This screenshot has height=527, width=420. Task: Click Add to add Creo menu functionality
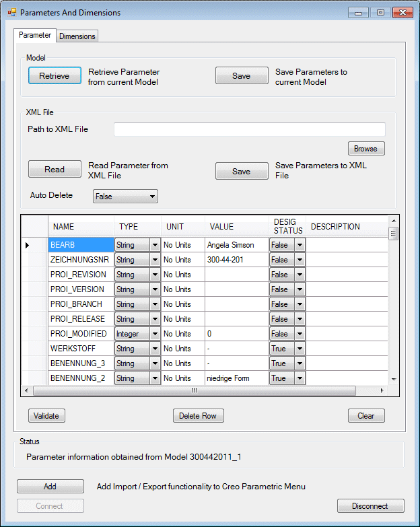(50, 487)
